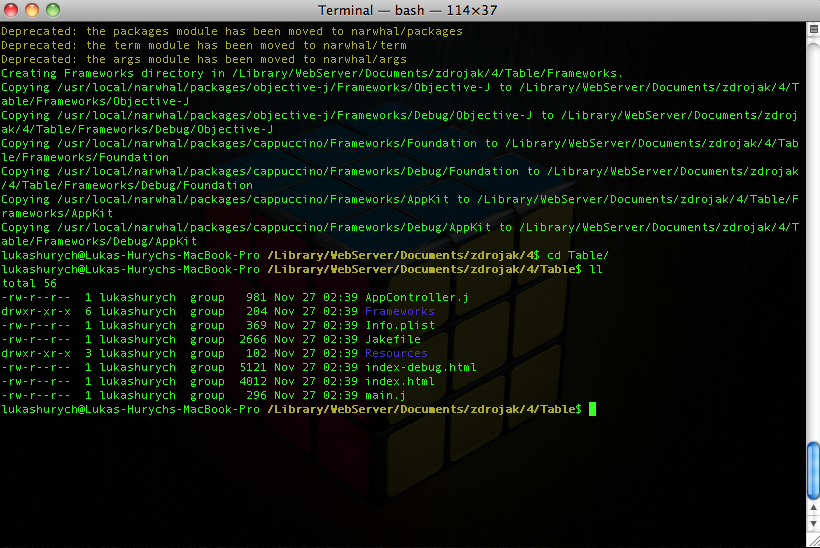Minimize the Terminal with yellow button
The height and width of the screenshot is (548, 820).
click(x=32, y=10)
